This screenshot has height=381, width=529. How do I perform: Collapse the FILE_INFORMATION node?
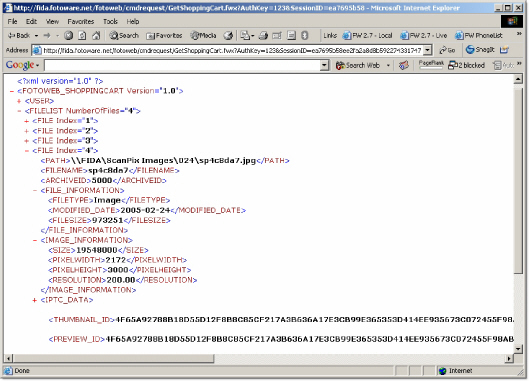[34, 191]
